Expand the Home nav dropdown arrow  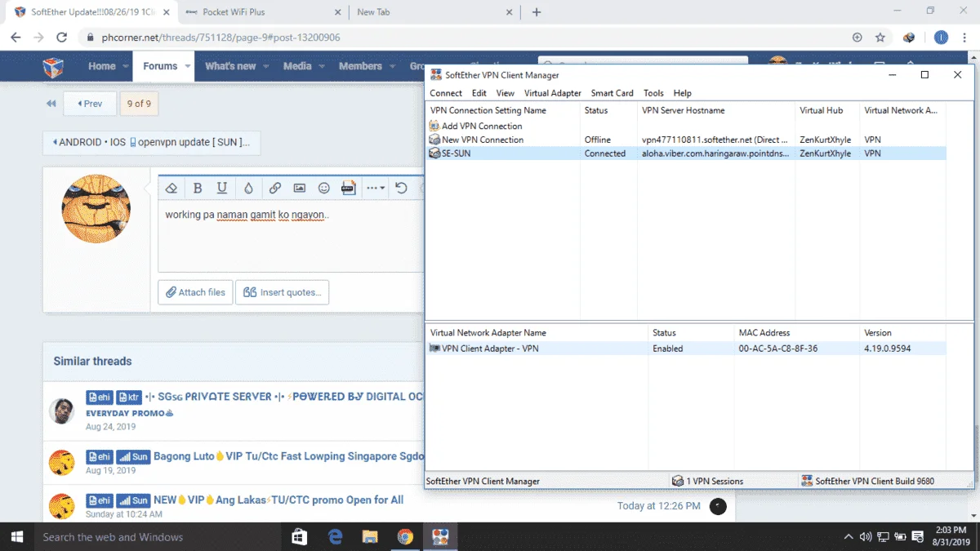pyautogui.click(x=127, y=66)
